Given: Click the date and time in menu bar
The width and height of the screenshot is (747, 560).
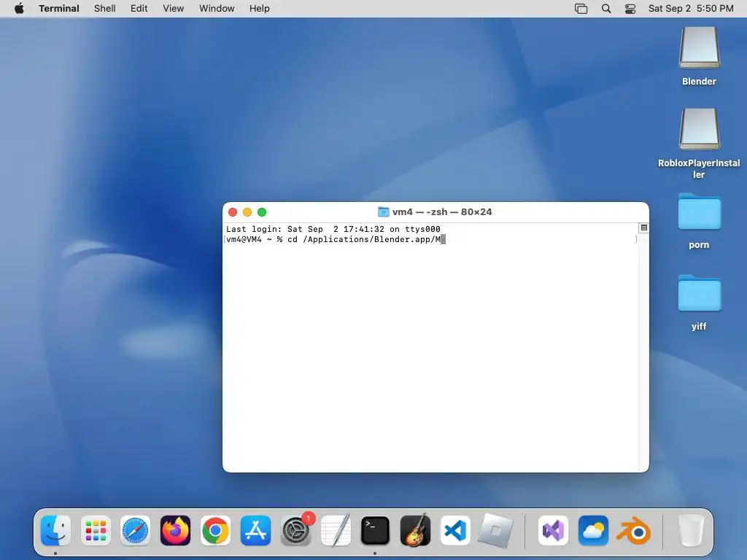Looking at the screenshot, I should click(x=691, y=9).
